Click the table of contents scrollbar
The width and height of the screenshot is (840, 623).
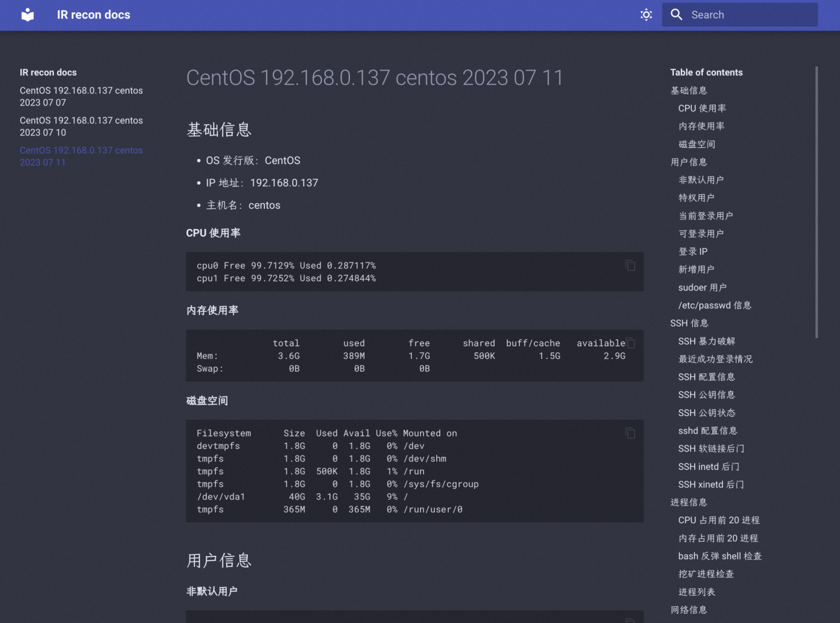click(x=817, y=202)
